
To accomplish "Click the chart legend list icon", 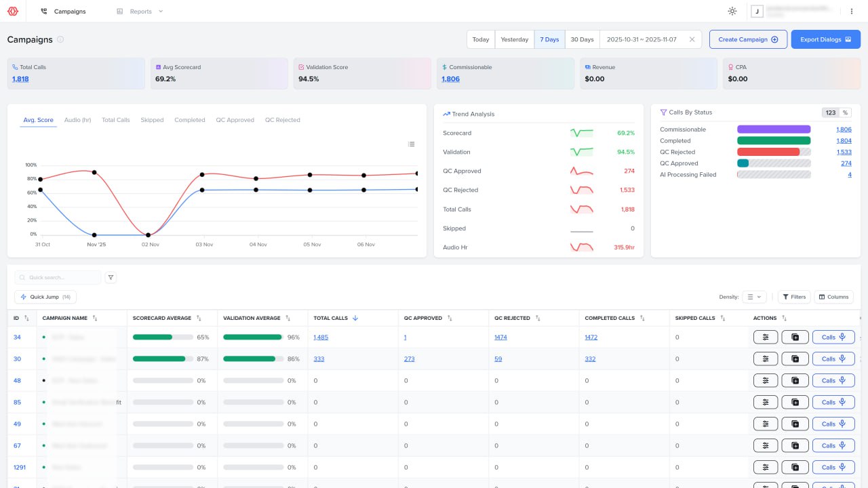I will (411, 144).
